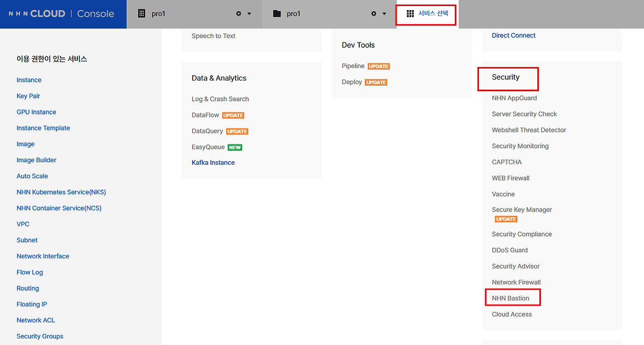Viewport: 644px width, 345px height.
Task: Click the Data & Analytics heading
Action: [219, 78]
